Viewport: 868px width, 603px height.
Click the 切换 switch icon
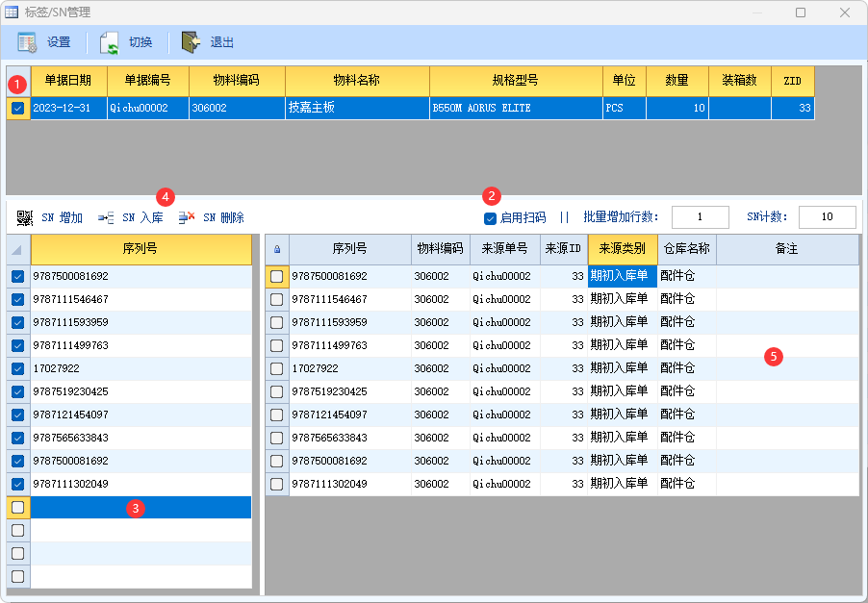tap(109, 42)
